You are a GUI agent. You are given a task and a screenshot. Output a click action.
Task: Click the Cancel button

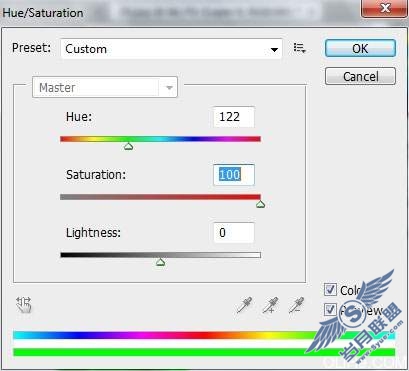tap(360, 76)
